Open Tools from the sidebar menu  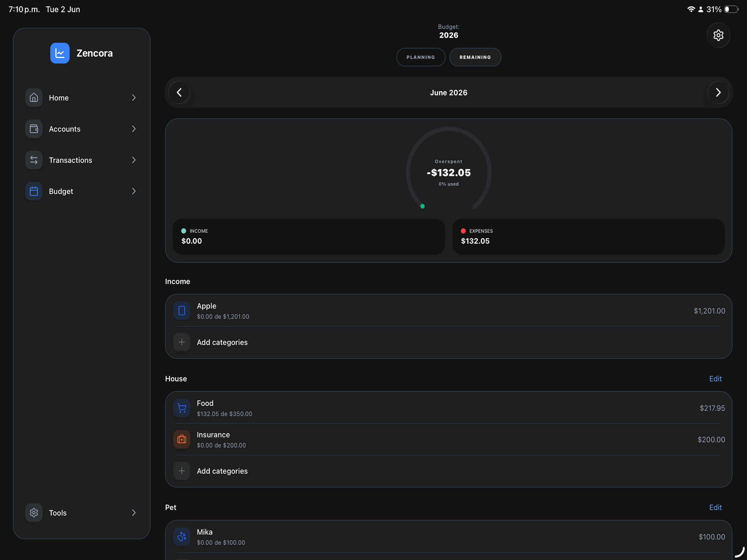[x=81, y=513]
